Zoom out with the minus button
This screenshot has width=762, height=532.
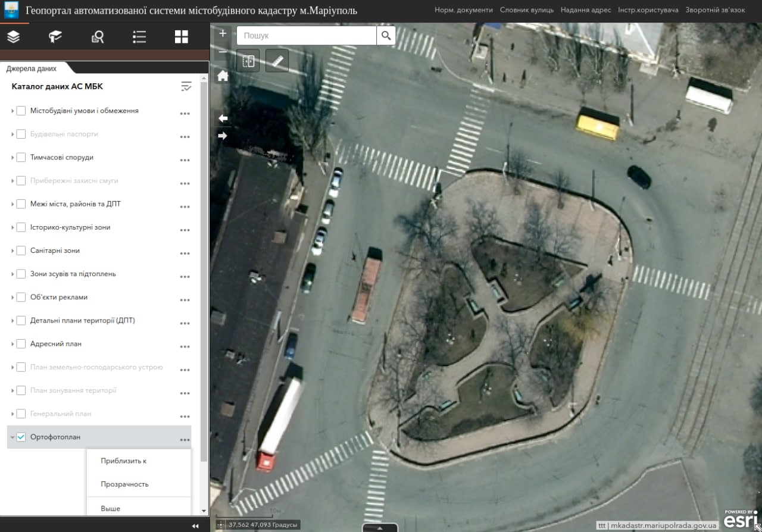pos(223,51)
